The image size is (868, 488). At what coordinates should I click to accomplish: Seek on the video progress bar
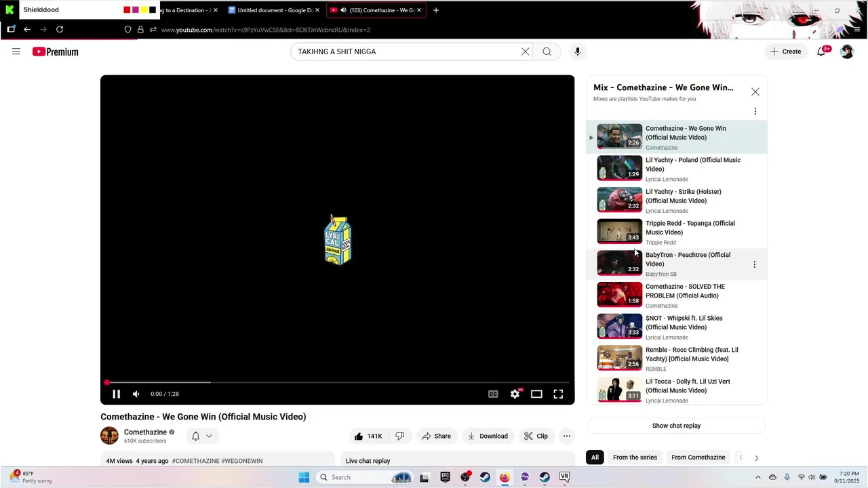(337, 382)
